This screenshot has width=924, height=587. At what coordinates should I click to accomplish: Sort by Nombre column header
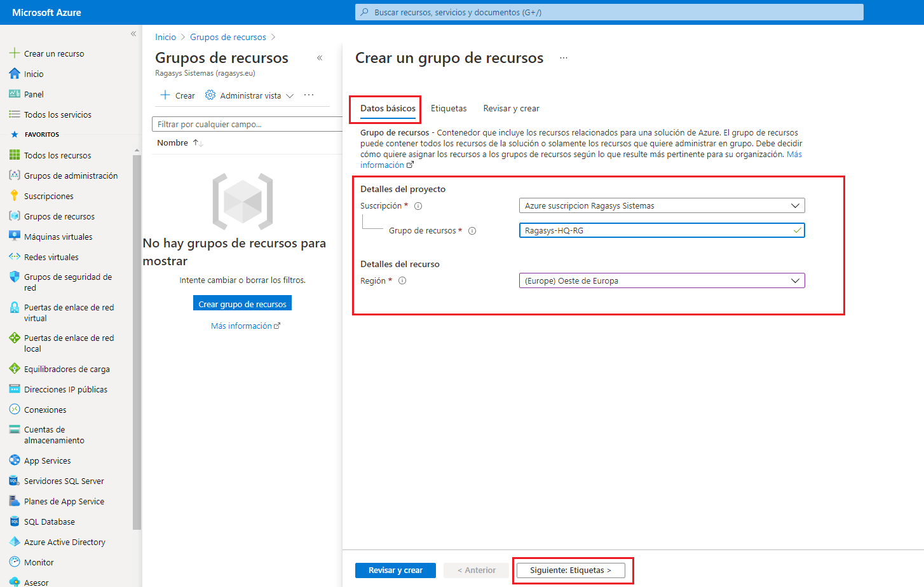pyautogui.click(x=180, y=142)
